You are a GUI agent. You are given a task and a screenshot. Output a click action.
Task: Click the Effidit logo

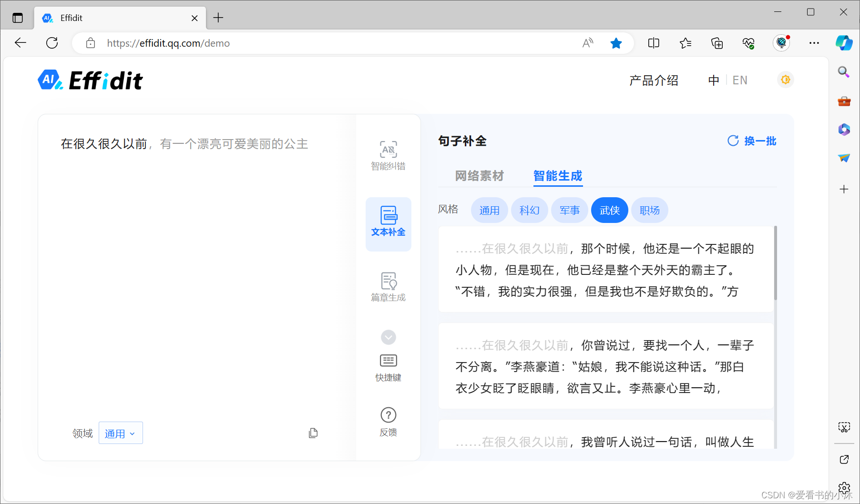(90, 80)
